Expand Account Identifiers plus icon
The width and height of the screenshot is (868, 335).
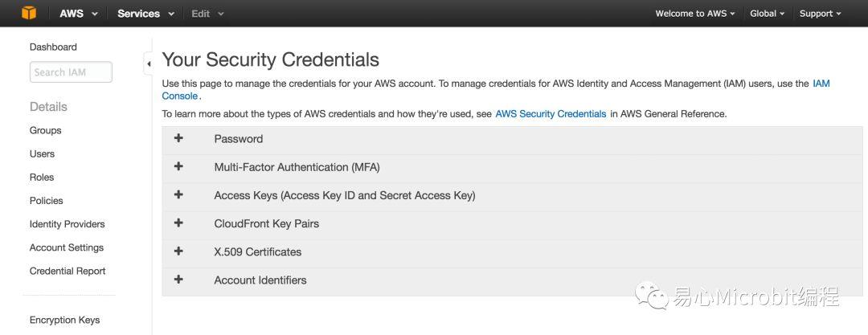(x=178, y=279)
